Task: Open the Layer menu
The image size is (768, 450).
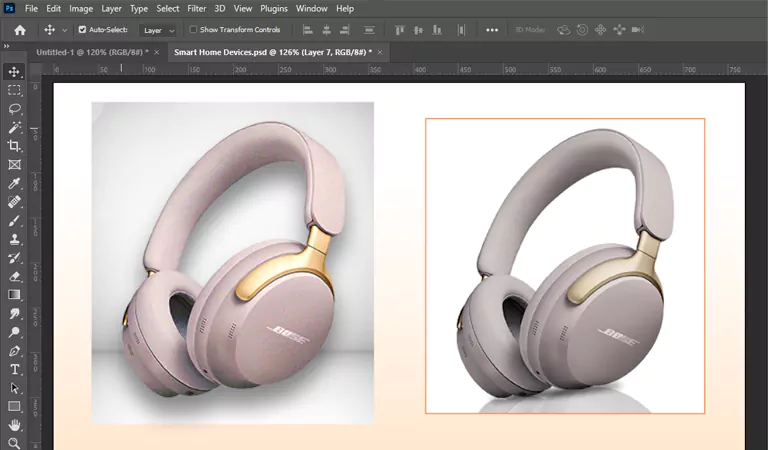Action: 112,8
